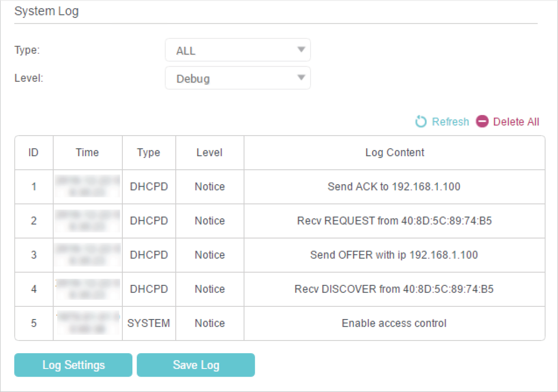This screenshot has width=558, height=392.
Task: Click the Type dropdown arrow
Action: [x=301, y=50]
